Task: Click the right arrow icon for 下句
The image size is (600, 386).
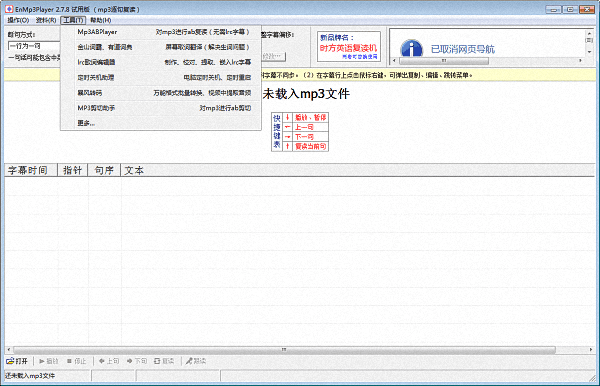Action: [x=130, y=361]
